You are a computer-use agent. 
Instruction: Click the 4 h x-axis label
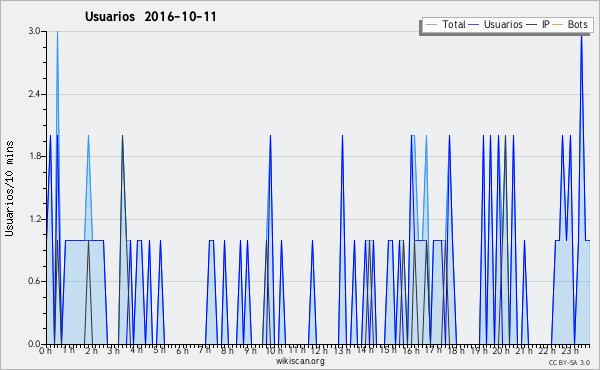pyautogui.click(x=136, y=350)
